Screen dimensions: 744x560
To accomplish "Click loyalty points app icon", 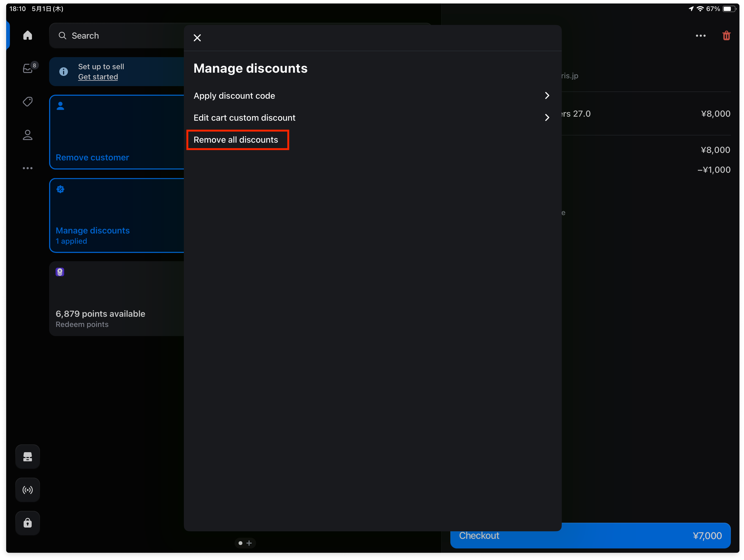I will click(x=60, y=272).
